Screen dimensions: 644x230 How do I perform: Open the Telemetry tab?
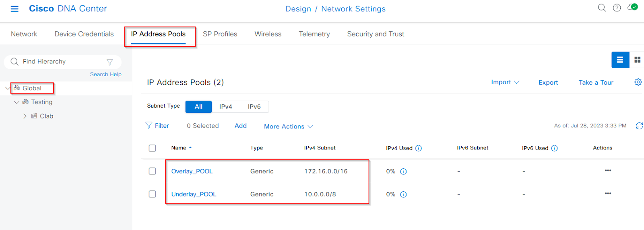(x=314, y=34)
